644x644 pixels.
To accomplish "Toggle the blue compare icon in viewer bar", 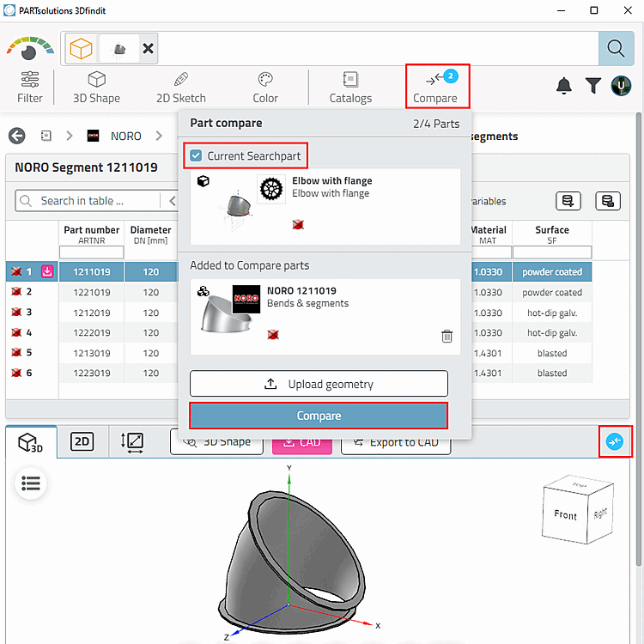I will [615, 441].
